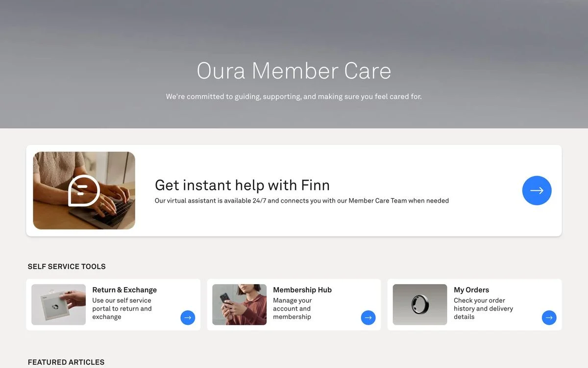Click 'Get instant help with Finn' heading

(x=242, y=185)
